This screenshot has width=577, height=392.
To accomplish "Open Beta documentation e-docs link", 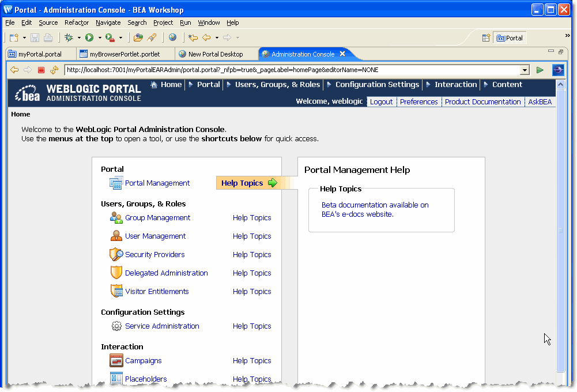I will 375,209.
